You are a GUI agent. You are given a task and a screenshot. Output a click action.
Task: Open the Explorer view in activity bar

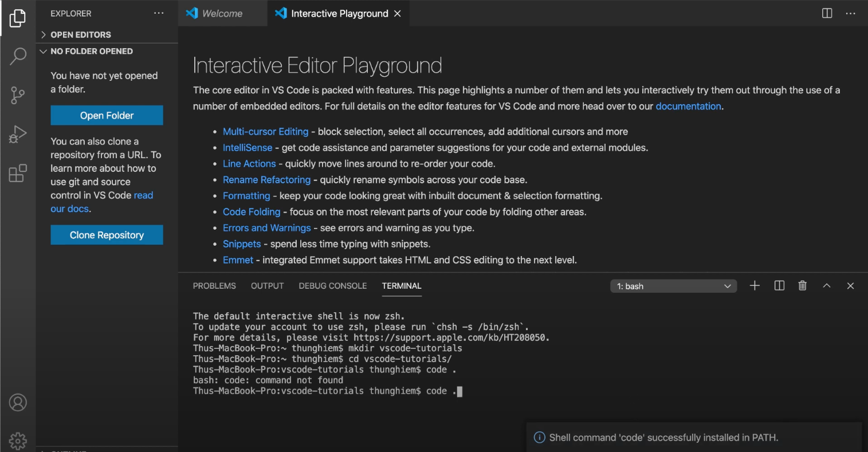pos(18,18)
